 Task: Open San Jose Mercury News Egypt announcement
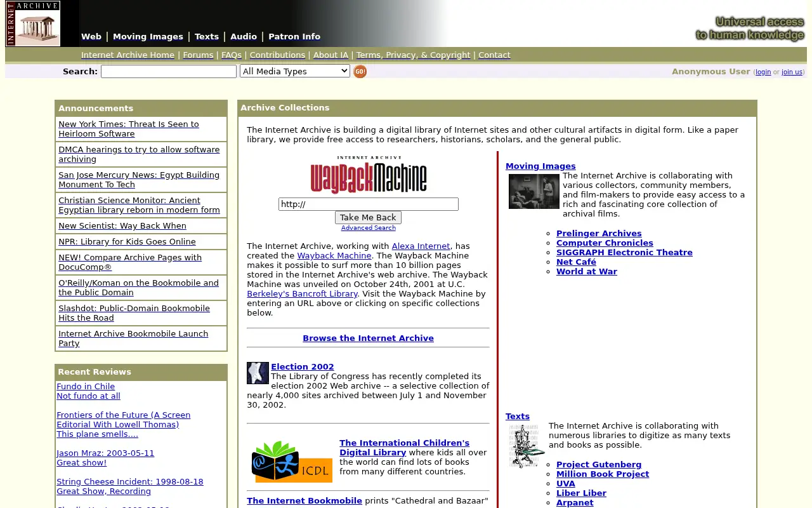coord(139,180)
